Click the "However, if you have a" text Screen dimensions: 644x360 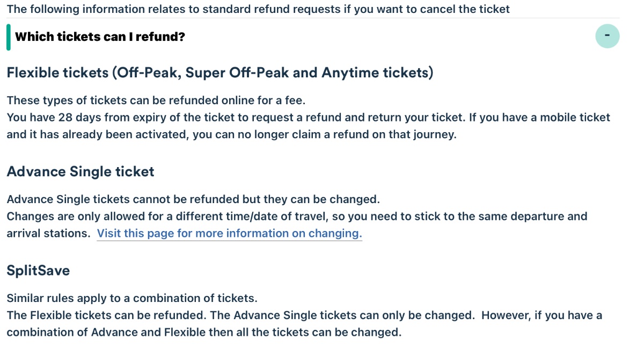[542, 315]
